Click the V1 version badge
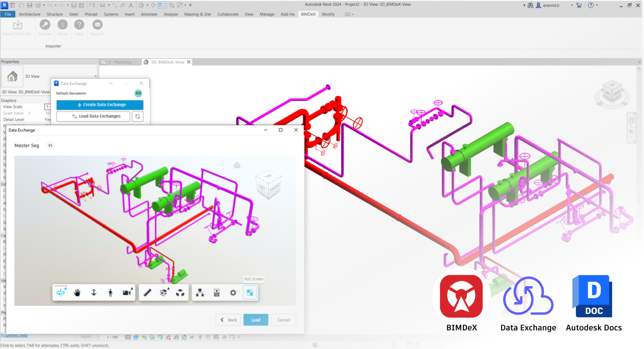The image size is (644, 349). coord(50,145)
